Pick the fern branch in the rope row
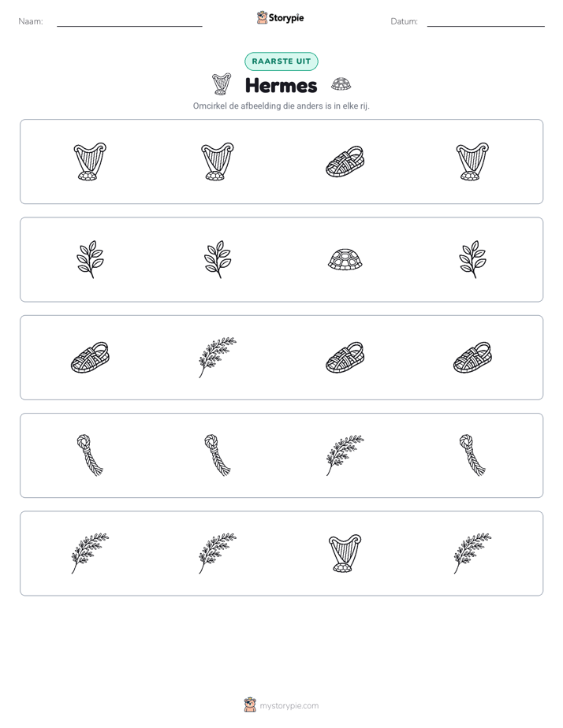 click(345, 455)
